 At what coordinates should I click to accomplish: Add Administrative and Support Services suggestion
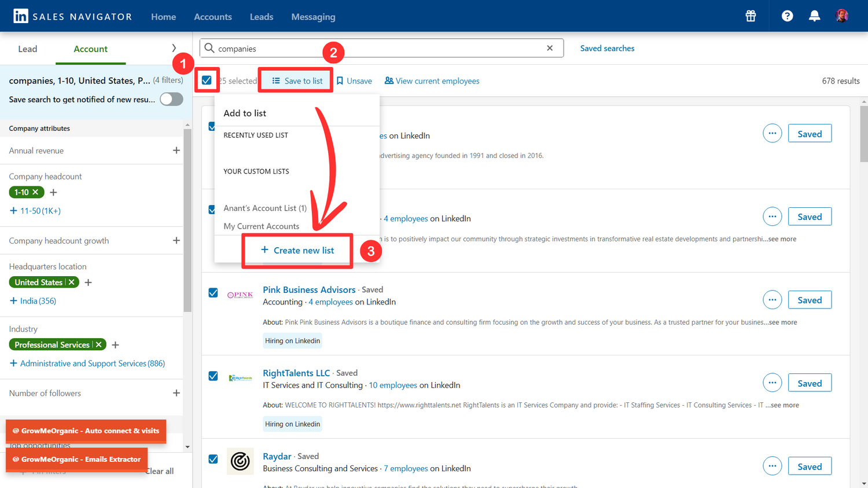[87, 364]
